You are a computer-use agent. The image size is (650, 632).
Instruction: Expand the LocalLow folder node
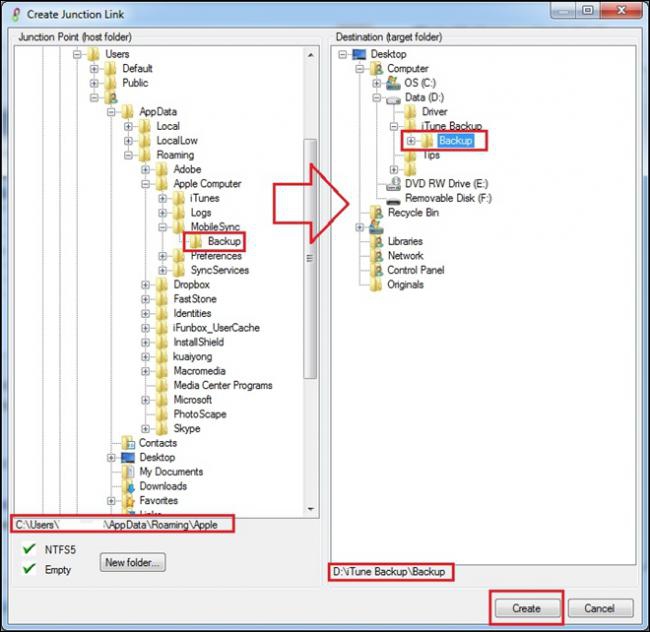pos(129,140)
